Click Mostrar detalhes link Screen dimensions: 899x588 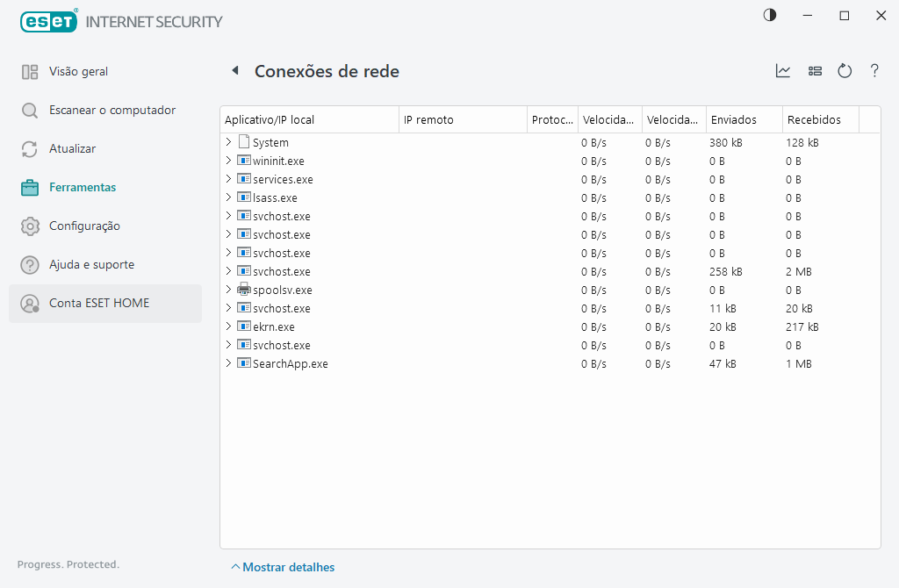pyautogui.click(x=288, y=567)
